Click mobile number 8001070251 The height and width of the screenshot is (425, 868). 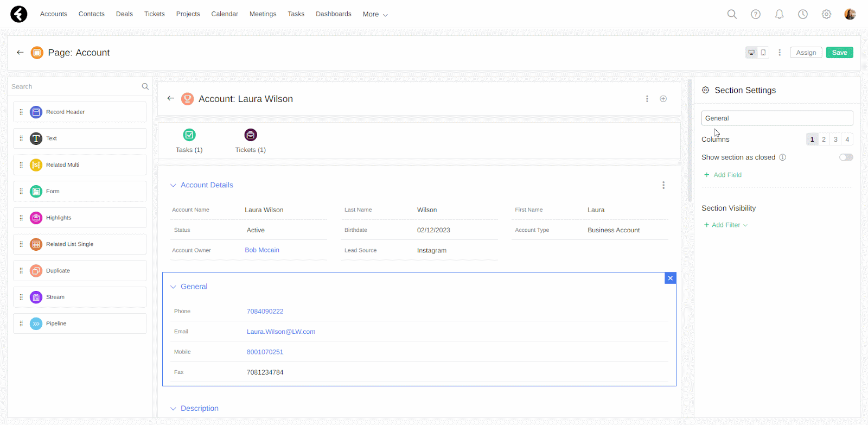pyautogui.click(x=265, y=352)
